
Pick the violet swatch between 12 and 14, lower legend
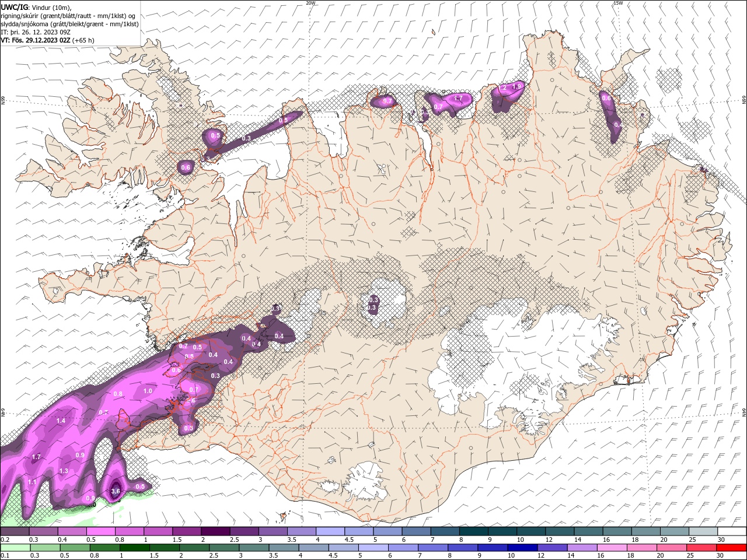[552, 548]
